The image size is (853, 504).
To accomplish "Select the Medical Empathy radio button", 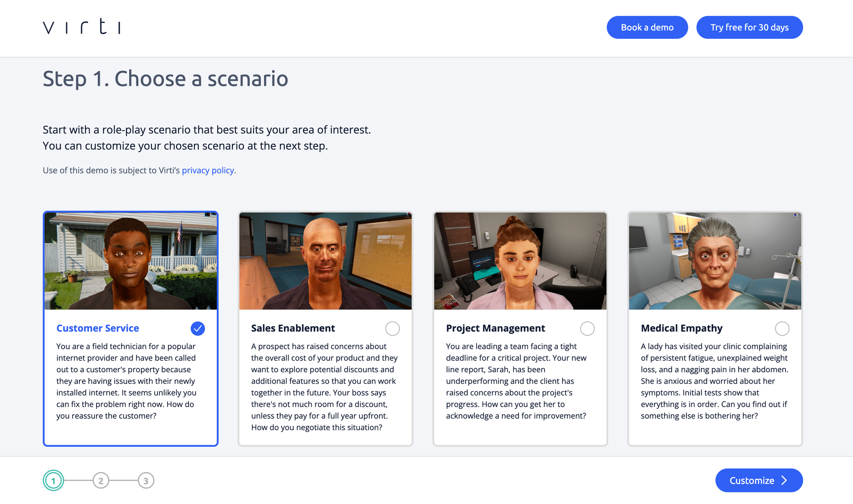I will tap(782, 328).
